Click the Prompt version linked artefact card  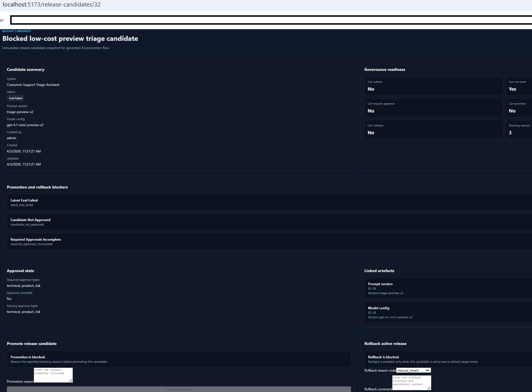(x=448, y=288)
